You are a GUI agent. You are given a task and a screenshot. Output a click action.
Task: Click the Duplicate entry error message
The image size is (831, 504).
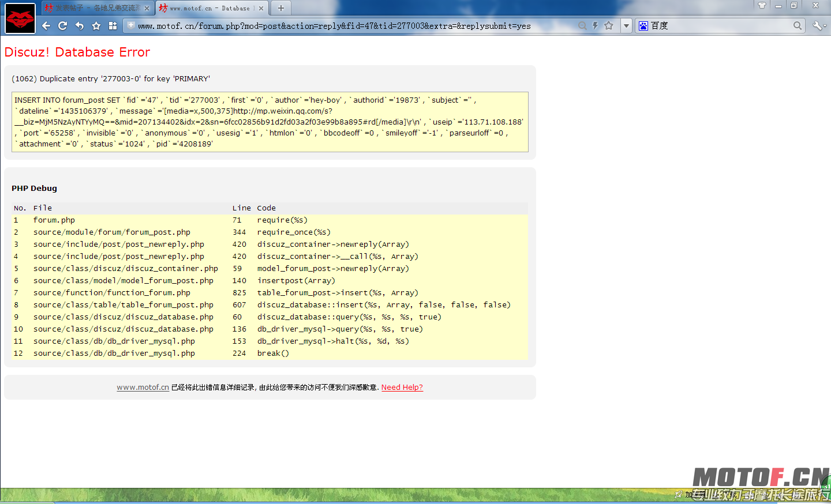click(x=111, y=78)
